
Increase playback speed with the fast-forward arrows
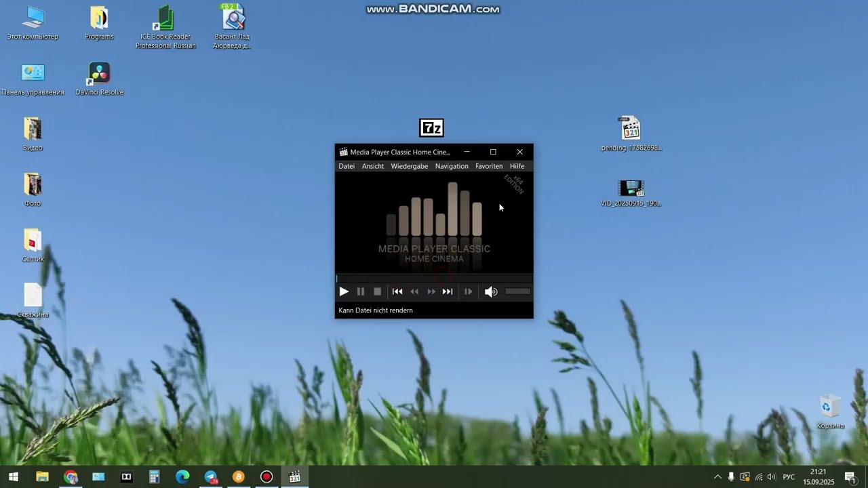tap(431, 291)
